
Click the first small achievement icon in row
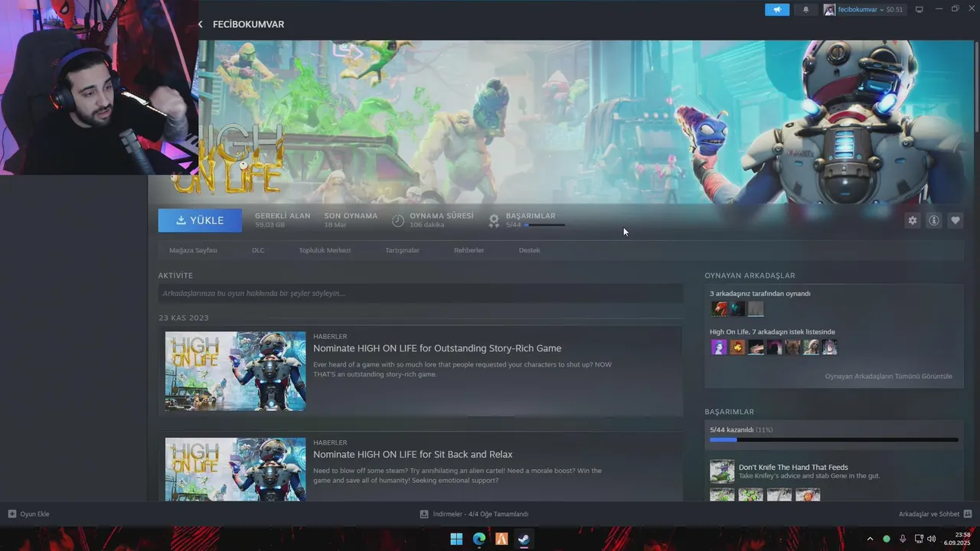pyautogui.click(x=722, y=495)
